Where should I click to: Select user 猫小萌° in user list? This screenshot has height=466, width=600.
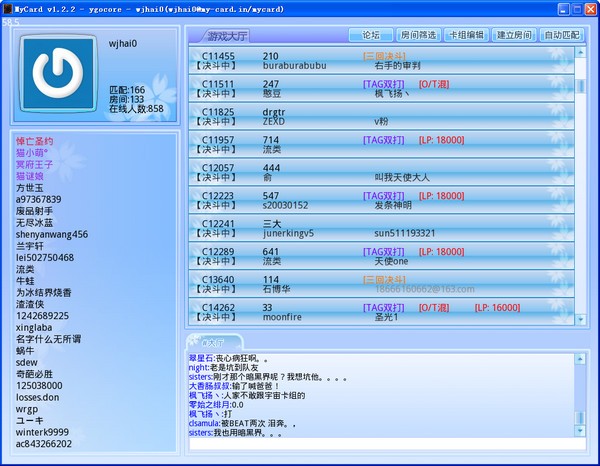point(32,153)
